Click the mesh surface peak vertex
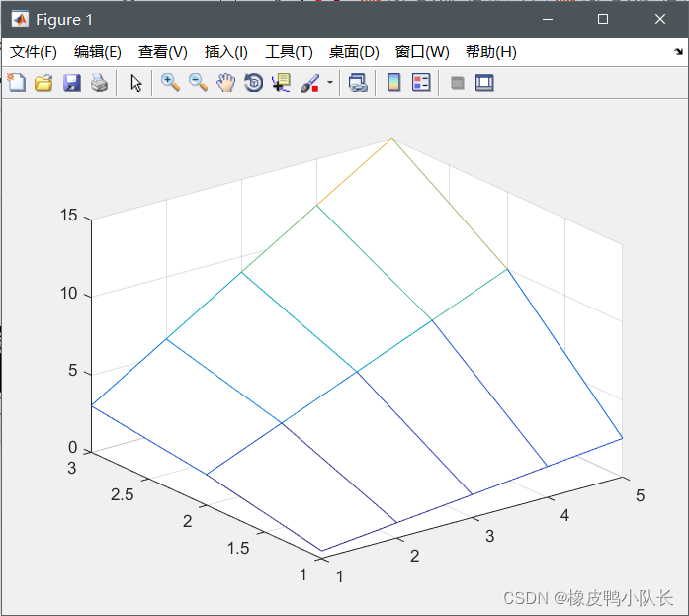 392,138
